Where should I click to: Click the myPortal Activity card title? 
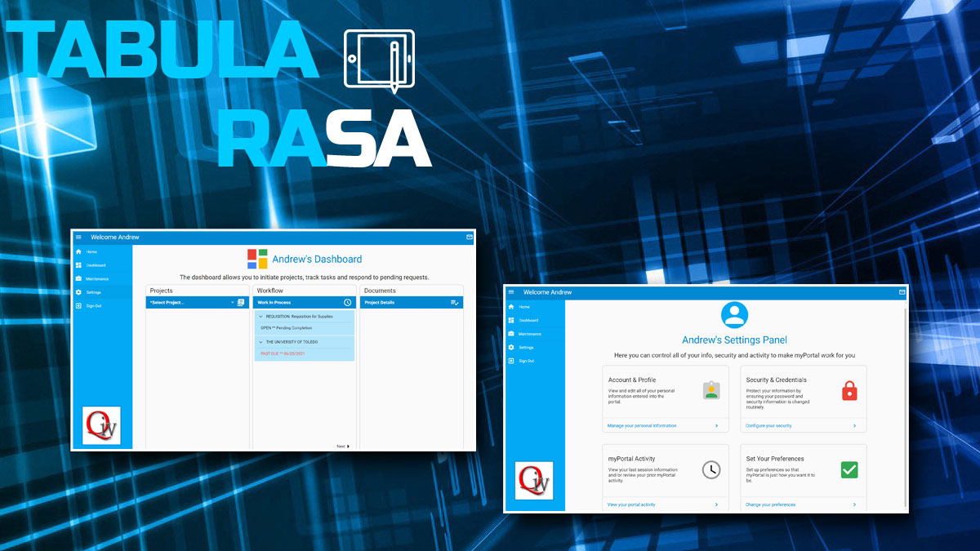click(x=632, y=459)
